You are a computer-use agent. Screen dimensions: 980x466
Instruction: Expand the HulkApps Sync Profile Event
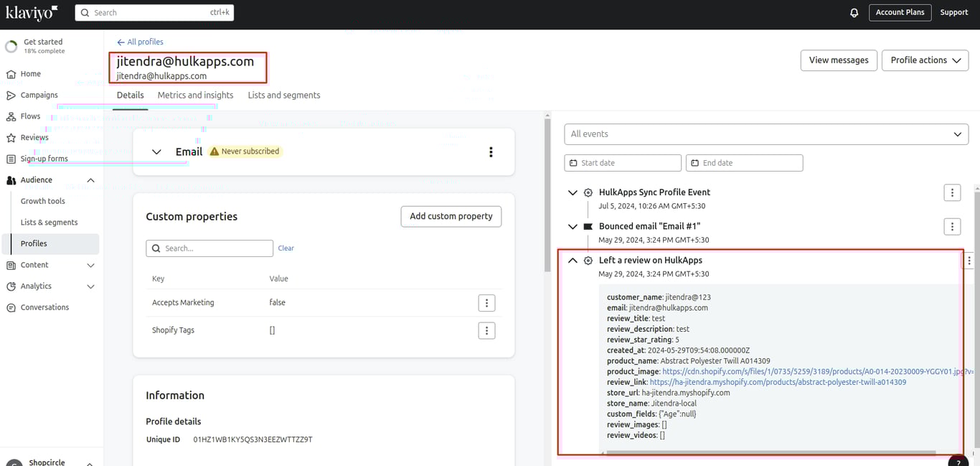pos(573,193)
